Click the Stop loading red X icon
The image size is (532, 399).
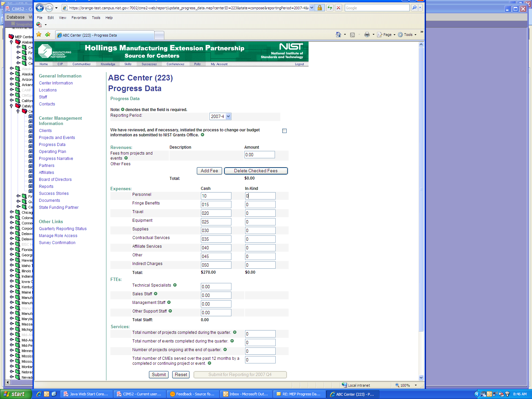(x=338, y=8)
